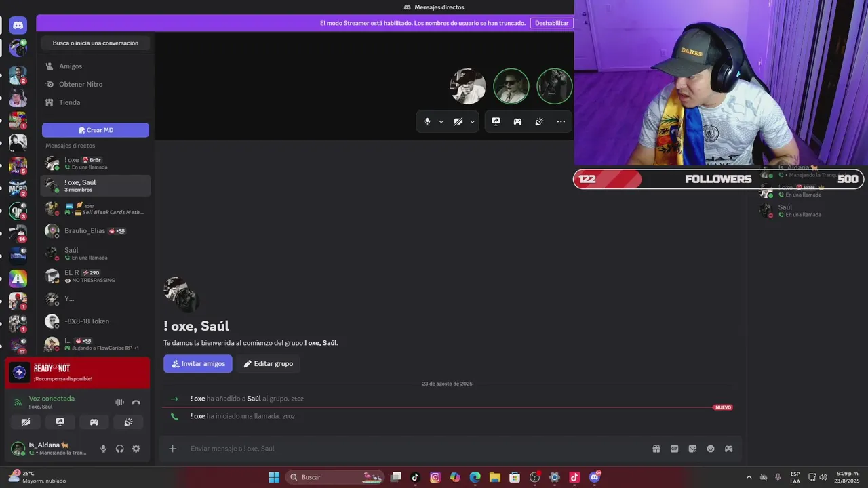
Task: Share your screen from the call controls bar
Action: click(496, 121)
